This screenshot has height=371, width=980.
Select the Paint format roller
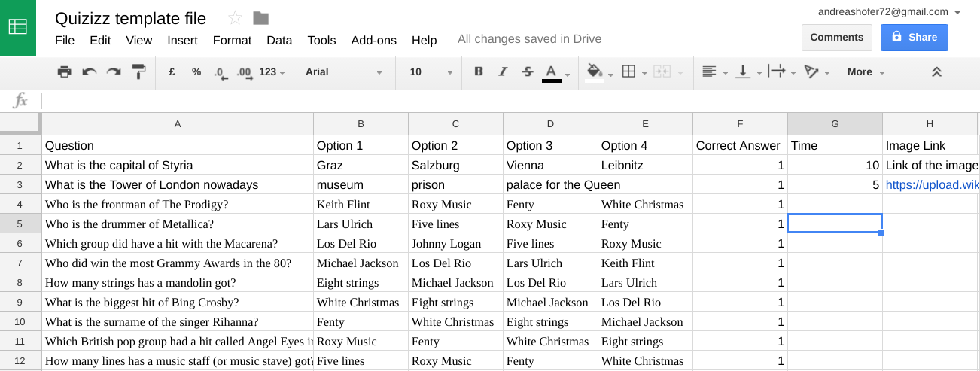(x=138, y=71)
